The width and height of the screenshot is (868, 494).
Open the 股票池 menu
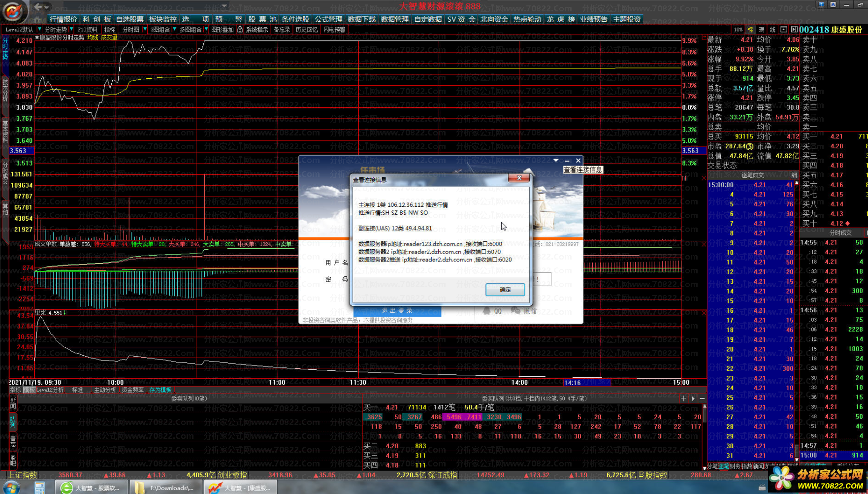click(x=262, y=19)
